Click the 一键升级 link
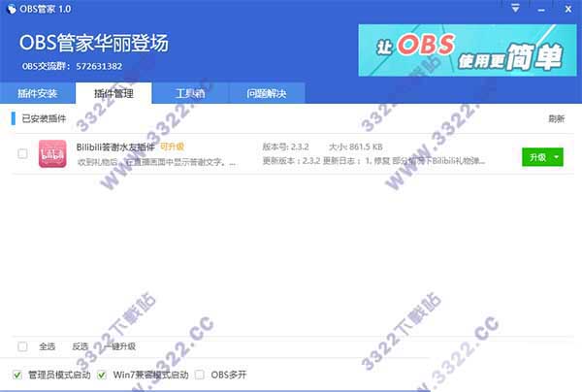This screenshot has height=392, width=582. pyautogui.click(x=120, y=346)
